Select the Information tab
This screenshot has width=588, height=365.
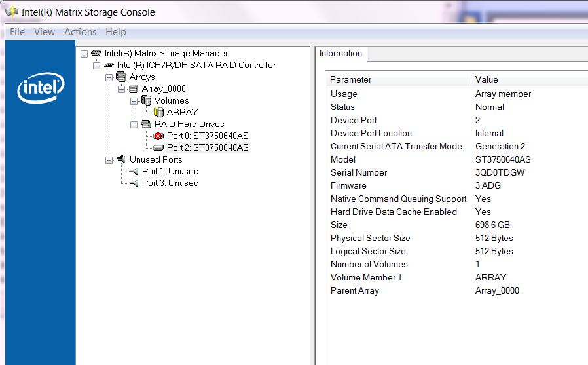click(x=340, y=54)
